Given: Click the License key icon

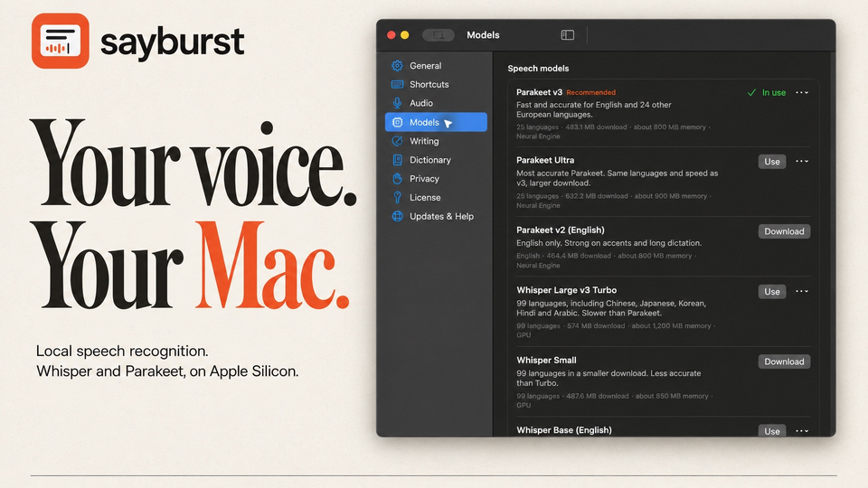Looking at the screenshot, I should click(x=397, y=198).
